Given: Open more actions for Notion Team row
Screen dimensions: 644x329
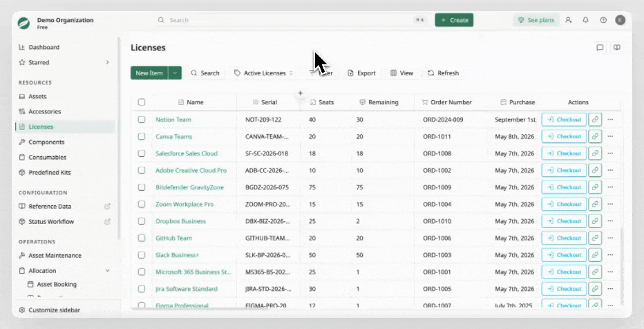Looking at the screenshot, I should [610, 120].
